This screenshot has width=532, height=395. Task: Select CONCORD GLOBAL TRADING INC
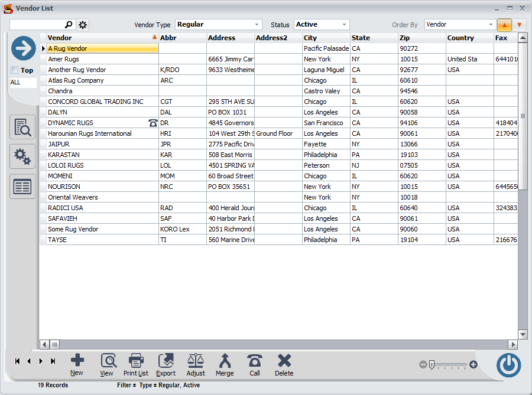tap(102, 102)
